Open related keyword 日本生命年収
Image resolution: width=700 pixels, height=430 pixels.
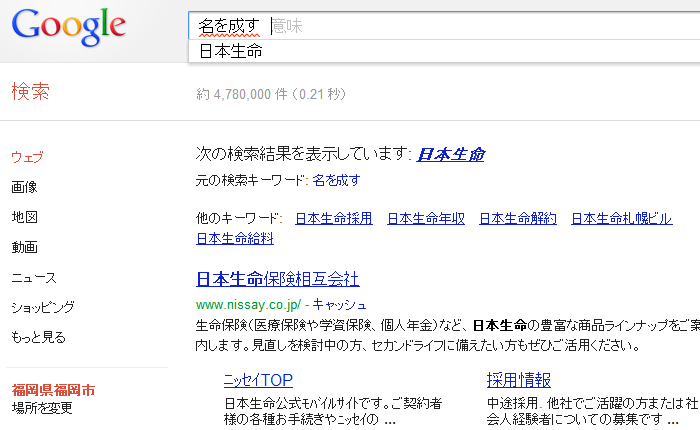point(426,218)
